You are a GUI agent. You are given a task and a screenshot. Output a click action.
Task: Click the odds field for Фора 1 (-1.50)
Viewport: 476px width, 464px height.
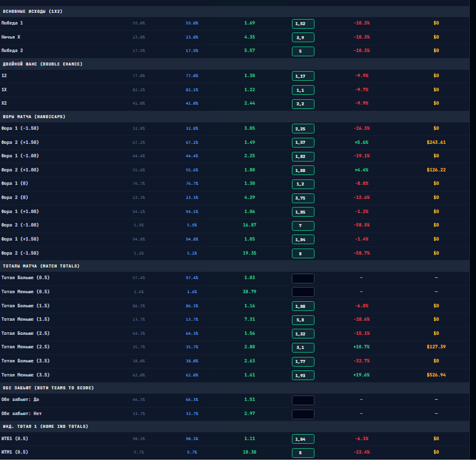[x=303, y=129]
